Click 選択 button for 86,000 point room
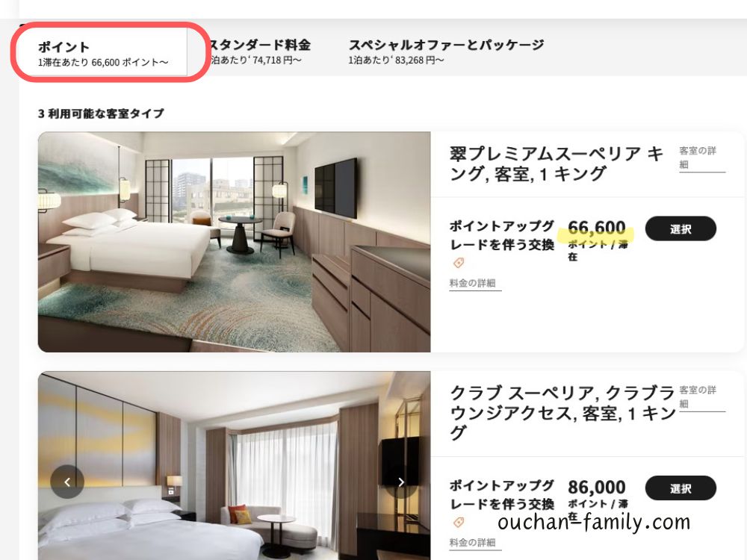Image resolution: width=747 pixels, height=560 pixels. coord(681,488)
